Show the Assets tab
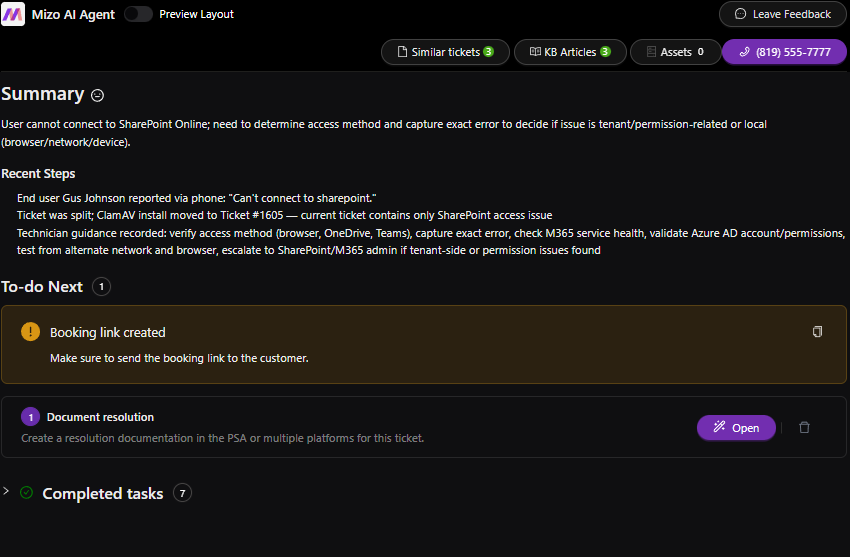The height and width of the screenshot is (557, 850). (675, 52)
